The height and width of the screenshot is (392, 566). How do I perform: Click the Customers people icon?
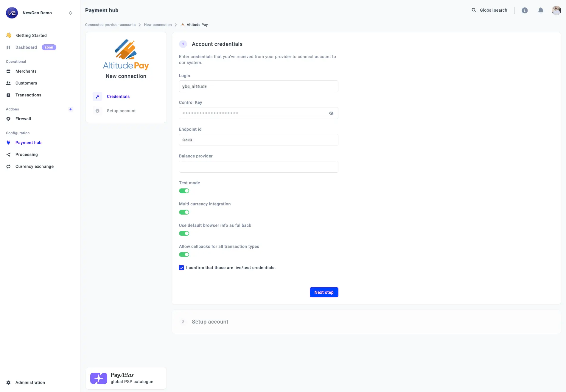coord(8,83)
